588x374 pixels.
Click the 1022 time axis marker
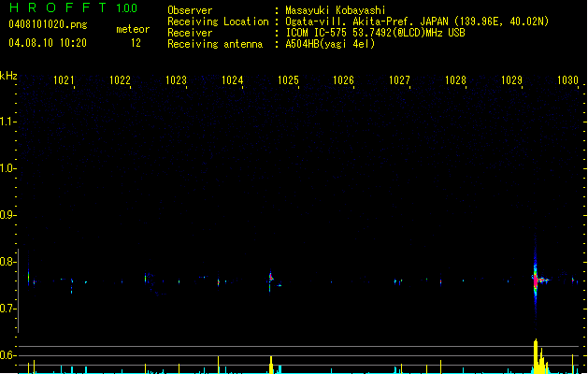pos(120,80)
